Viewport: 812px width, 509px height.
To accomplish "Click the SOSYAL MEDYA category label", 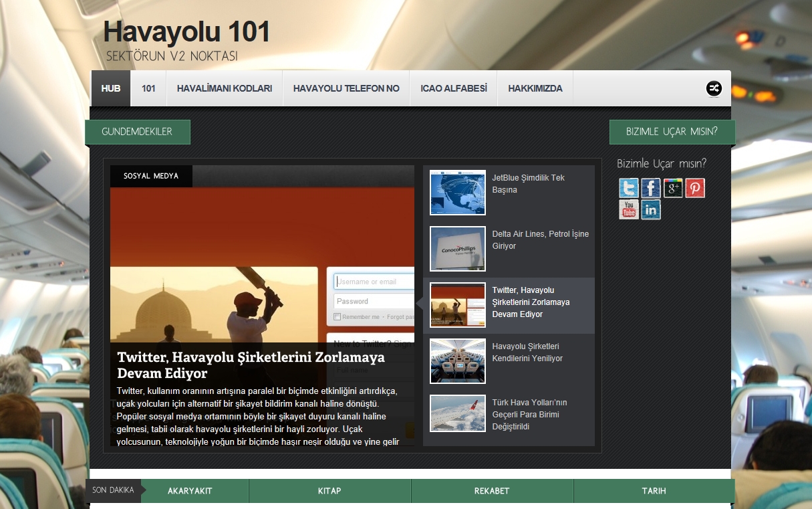I will tap(151, 176).
